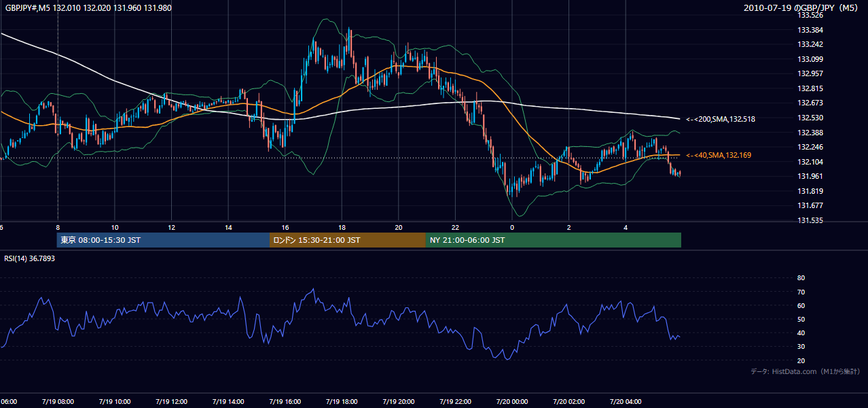Click hour tick 22 under price chart
The image size is (868, 408).
[x=456, y=227]
